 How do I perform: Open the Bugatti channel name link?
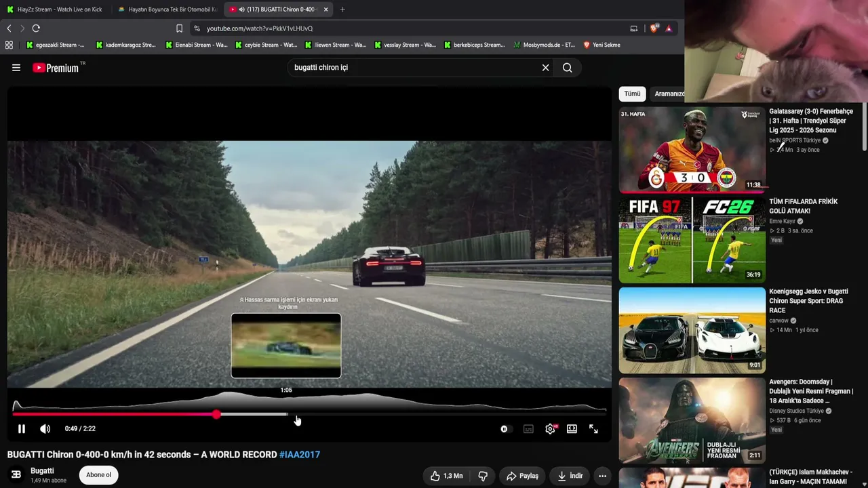click(x=42, y=471)
